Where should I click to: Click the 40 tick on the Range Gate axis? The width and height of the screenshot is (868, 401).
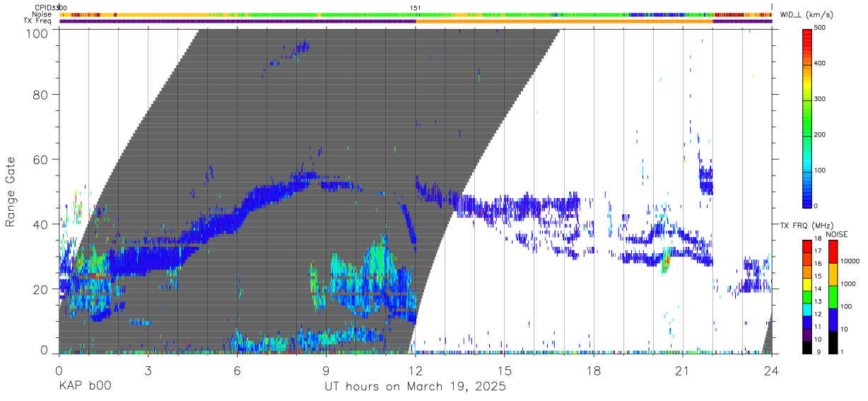(x=41, y=224)
